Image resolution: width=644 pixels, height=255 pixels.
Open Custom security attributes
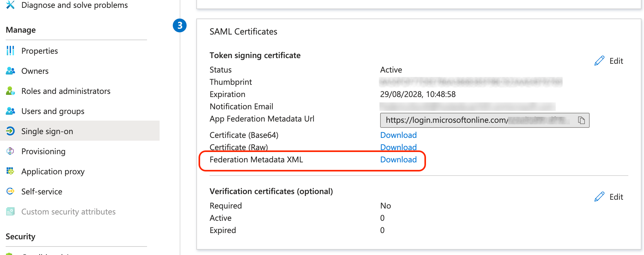68,212
